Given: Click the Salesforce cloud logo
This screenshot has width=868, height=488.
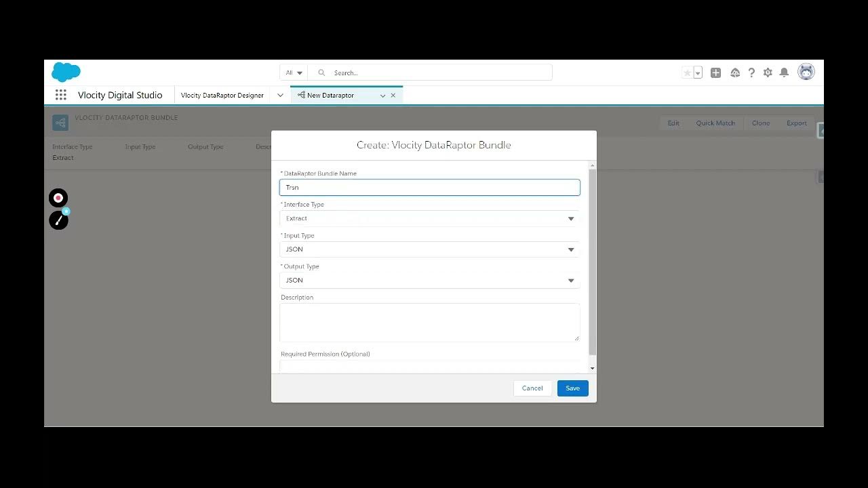Looking at the screenshot, I should click(x=66, y=72).
